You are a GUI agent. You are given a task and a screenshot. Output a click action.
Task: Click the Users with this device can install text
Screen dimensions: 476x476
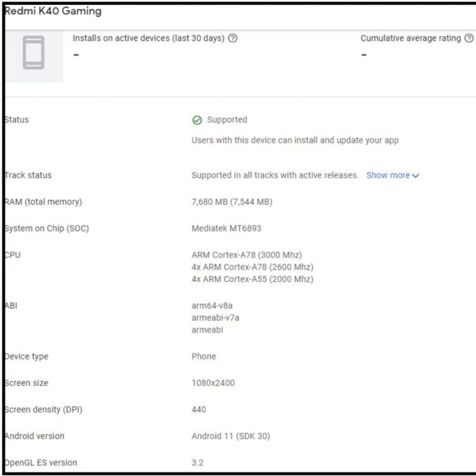tap(295, 140)
